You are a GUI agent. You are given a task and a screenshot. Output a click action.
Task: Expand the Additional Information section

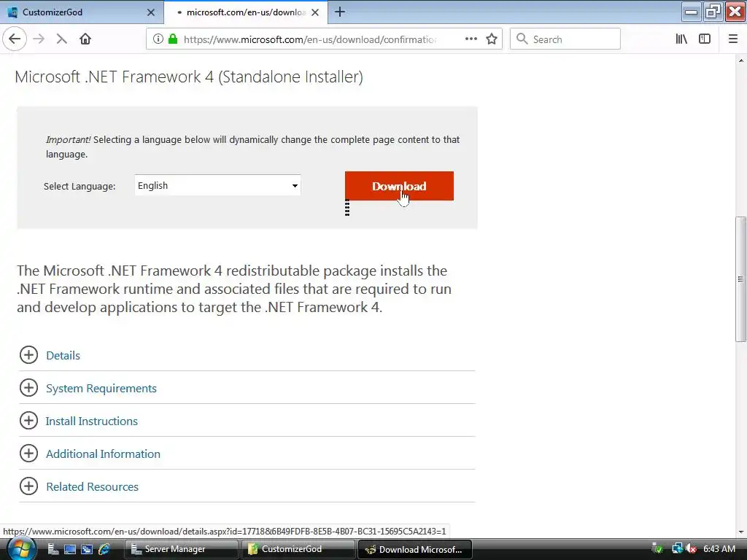coord(28,454)
